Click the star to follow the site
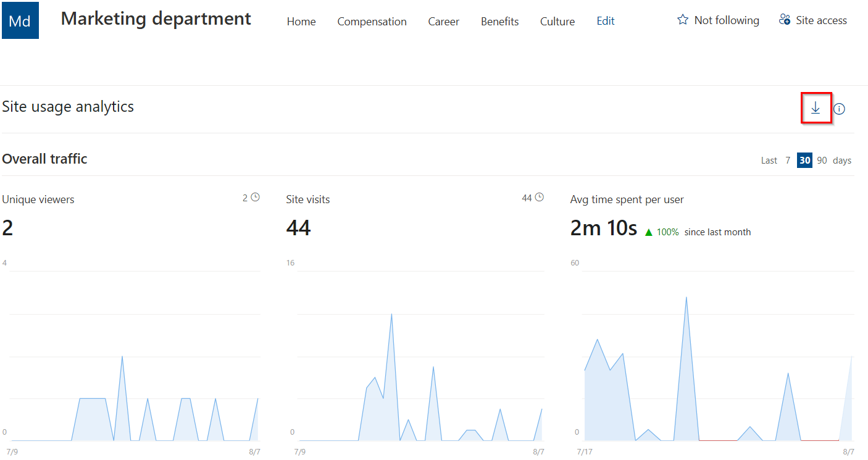Image resolution: width=868 pixels, height=460 pixels. click(683, 19)
